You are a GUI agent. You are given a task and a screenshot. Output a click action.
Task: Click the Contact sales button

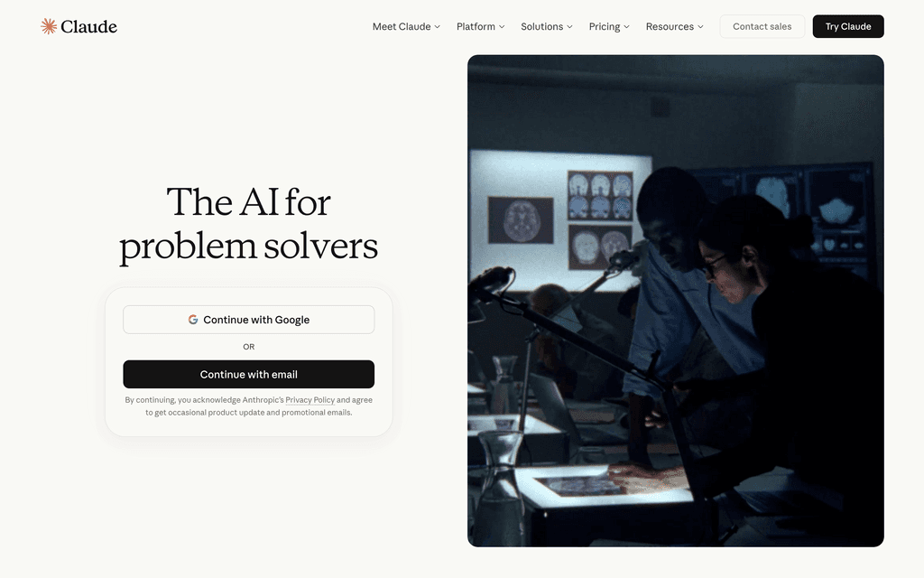pyautogui.click(x=762, y=26)
